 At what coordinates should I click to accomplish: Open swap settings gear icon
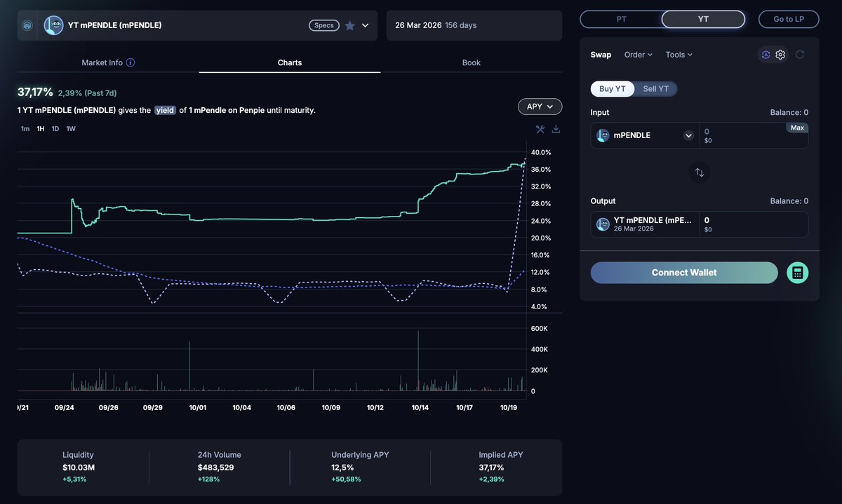click(780, 55)
